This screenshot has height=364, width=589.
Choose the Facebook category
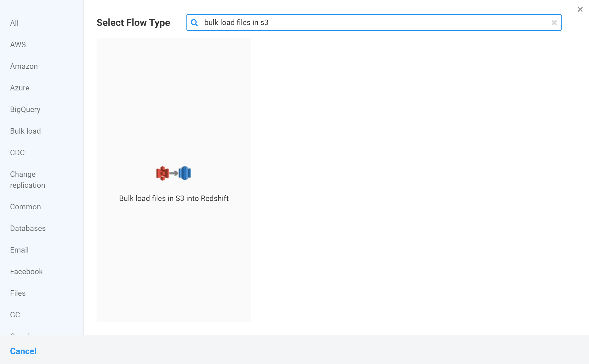pyautogui.click(x=26, y=272)
